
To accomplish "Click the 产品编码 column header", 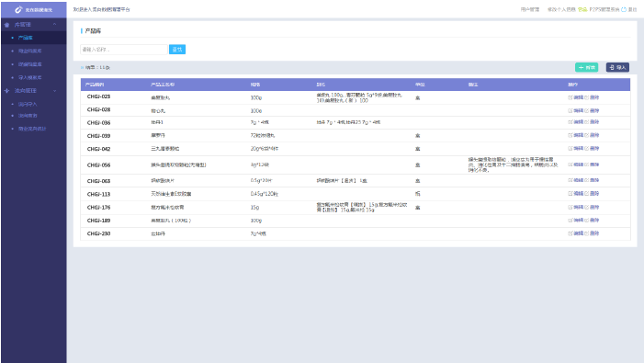I will click(95, 85).
